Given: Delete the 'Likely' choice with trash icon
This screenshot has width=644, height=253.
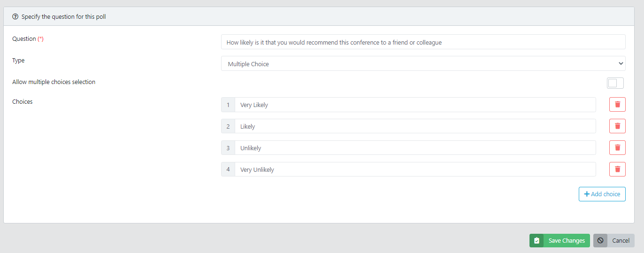Looking at the screenshot, I should click(x=617, y=126).
